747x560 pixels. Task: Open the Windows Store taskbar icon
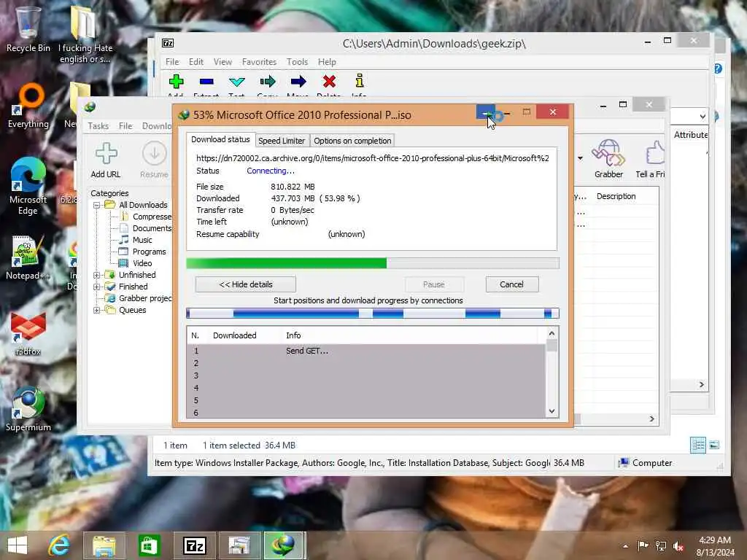click(149, 545)
